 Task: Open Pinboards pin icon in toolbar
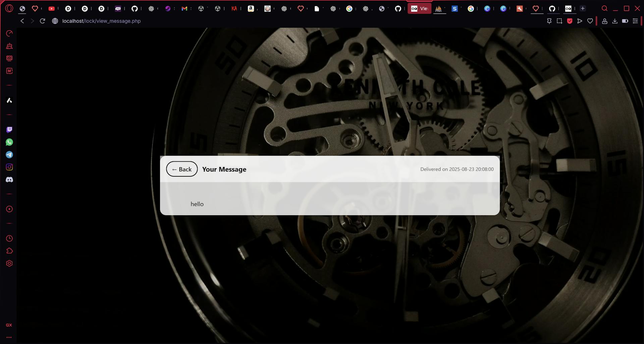(x=549, y=21)
